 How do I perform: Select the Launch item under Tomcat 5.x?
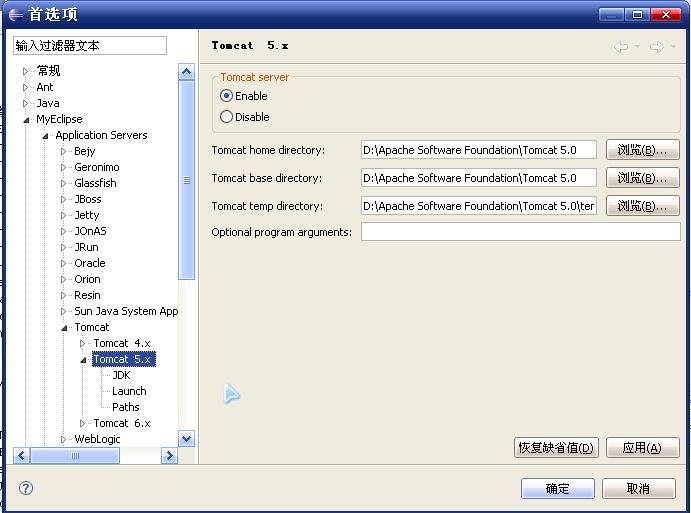pyautogui.click(x=129, y=391)
